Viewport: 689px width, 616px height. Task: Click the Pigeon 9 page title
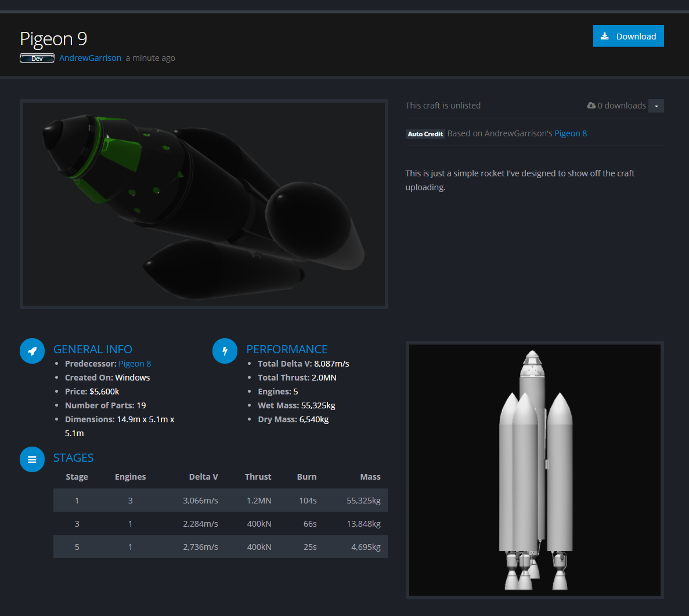(x=53, y=39)
